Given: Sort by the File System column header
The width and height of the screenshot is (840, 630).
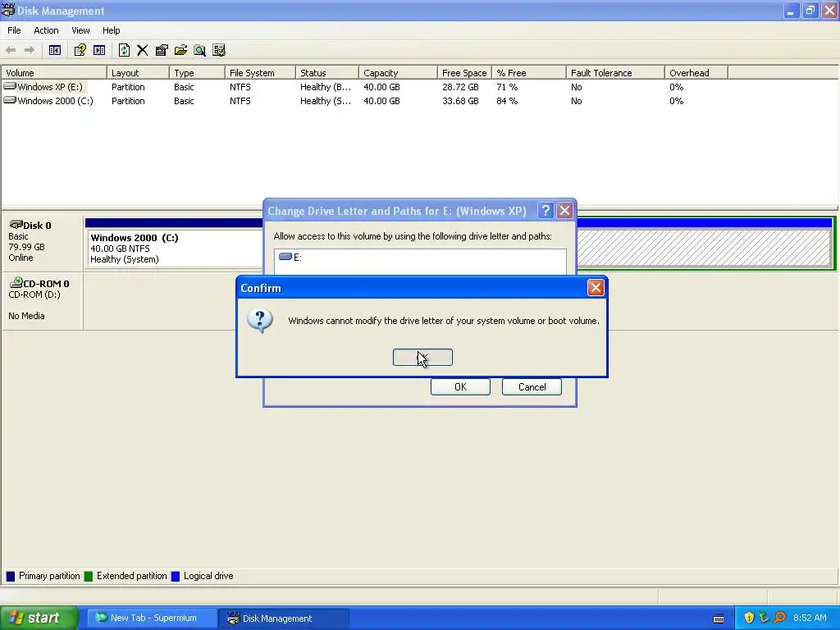Looking at the screenshot, I should coord(260,73).
